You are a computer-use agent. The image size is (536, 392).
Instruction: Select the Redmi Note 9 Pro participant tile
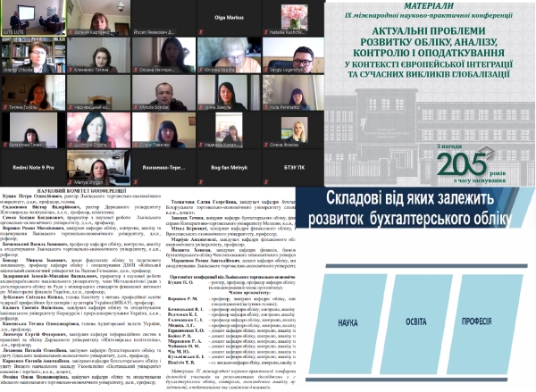pyautogui.click(x=34, y=168)
